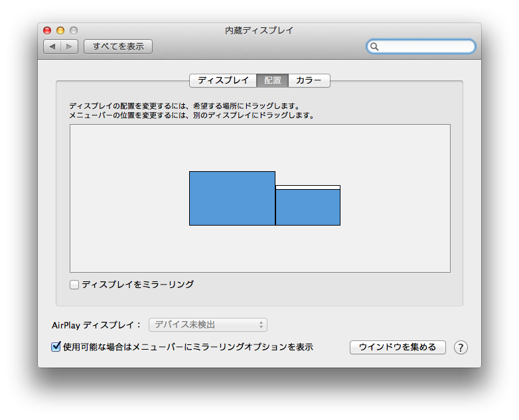Image resolution: width=519 pixels, height=420 pixels.
Task: Enable ディスプレイをミラーリング checkbox
Action: tap(74, 285)
